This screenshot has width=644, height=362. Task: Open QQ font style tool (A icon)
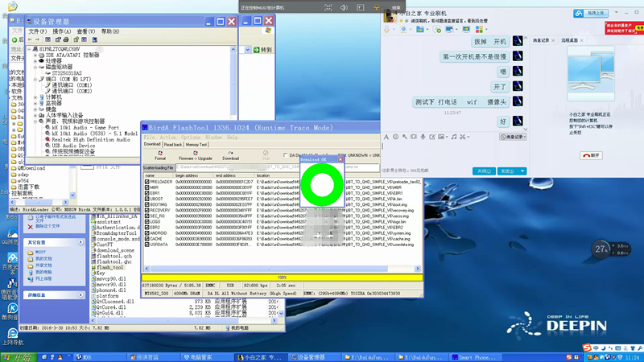[386, 137]
